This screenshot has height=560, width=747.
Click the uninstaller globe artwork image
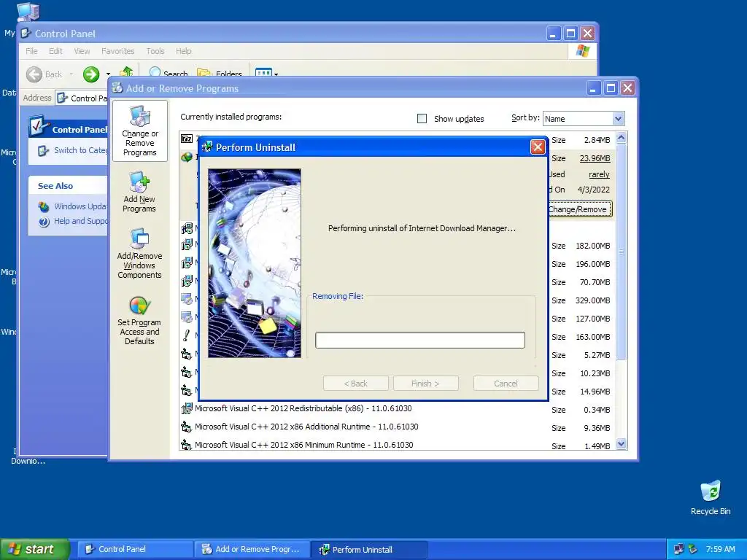pyautogui.click(x=255, y=262)
